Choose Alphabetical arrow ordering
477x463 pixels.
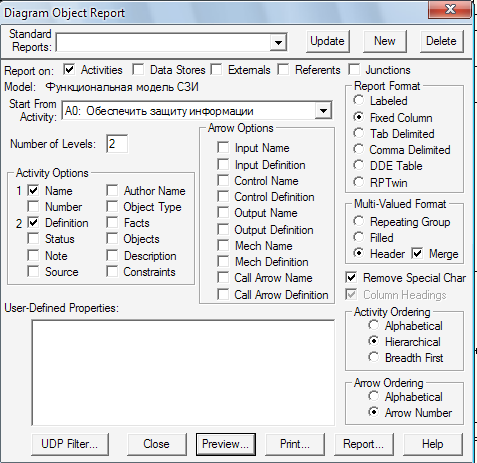tap(373, 396)
